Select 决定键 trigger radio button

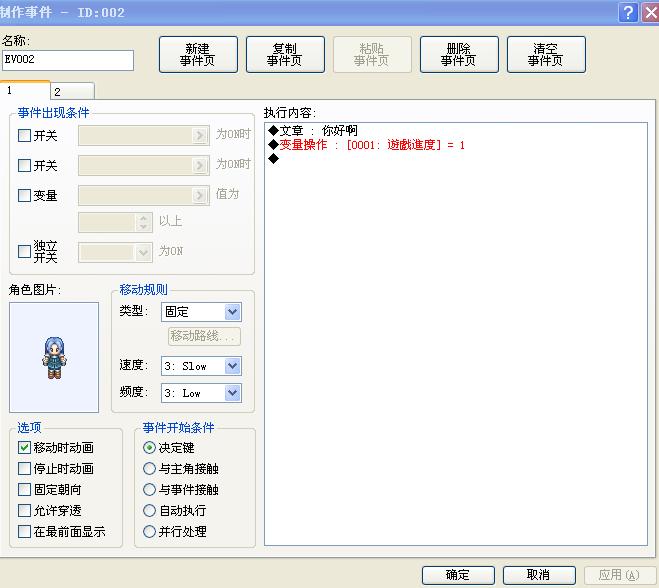(149, 448)
